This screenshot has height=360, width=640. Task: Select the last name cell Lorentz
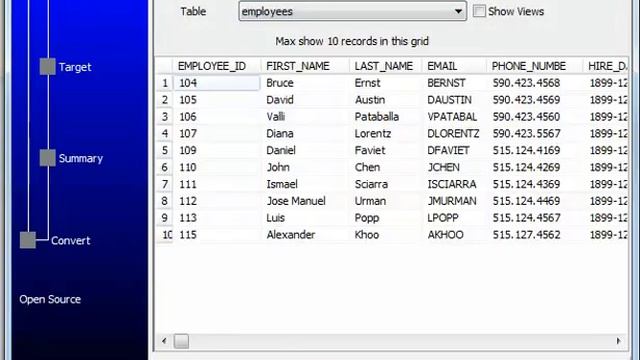(386, 133)
